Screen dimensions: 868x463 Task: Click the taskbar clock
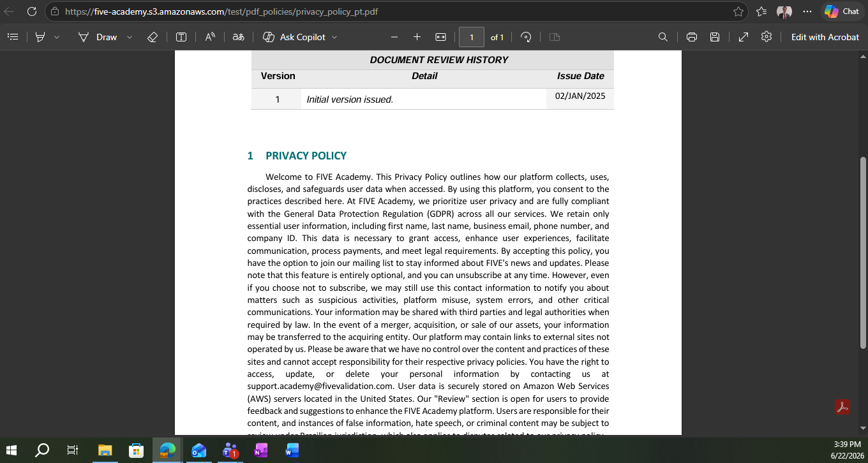tap(847, 450)
